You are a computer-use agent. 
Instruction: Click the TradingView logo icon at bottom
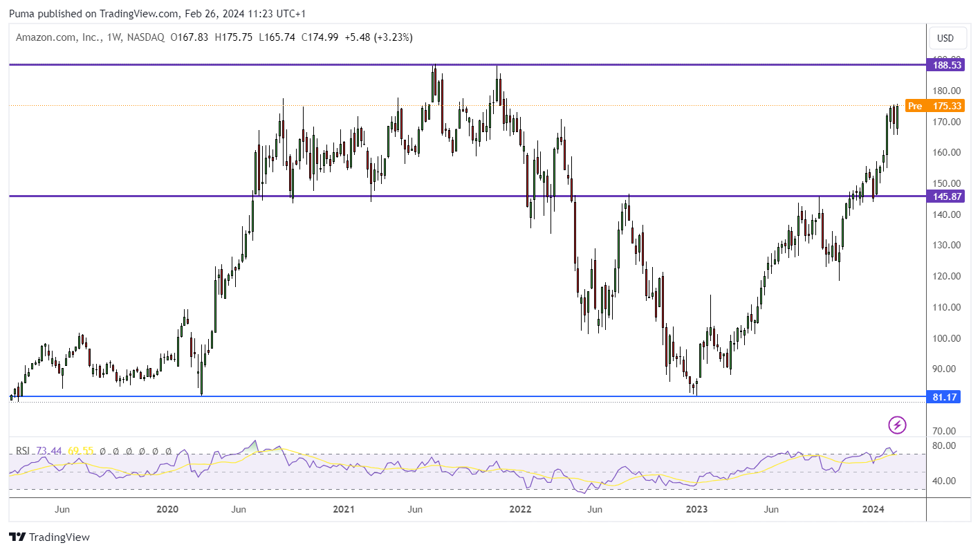17,537
